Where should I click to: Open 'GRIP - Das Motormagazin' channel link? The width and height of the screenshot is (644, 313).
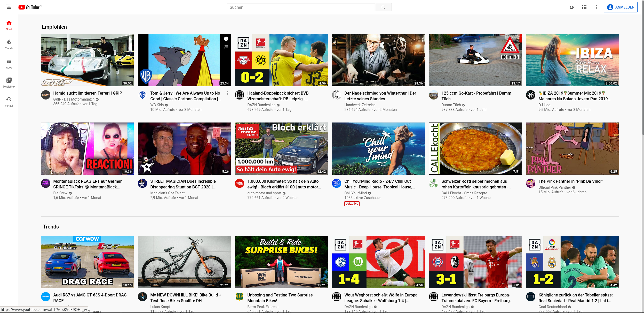(74, 99)
